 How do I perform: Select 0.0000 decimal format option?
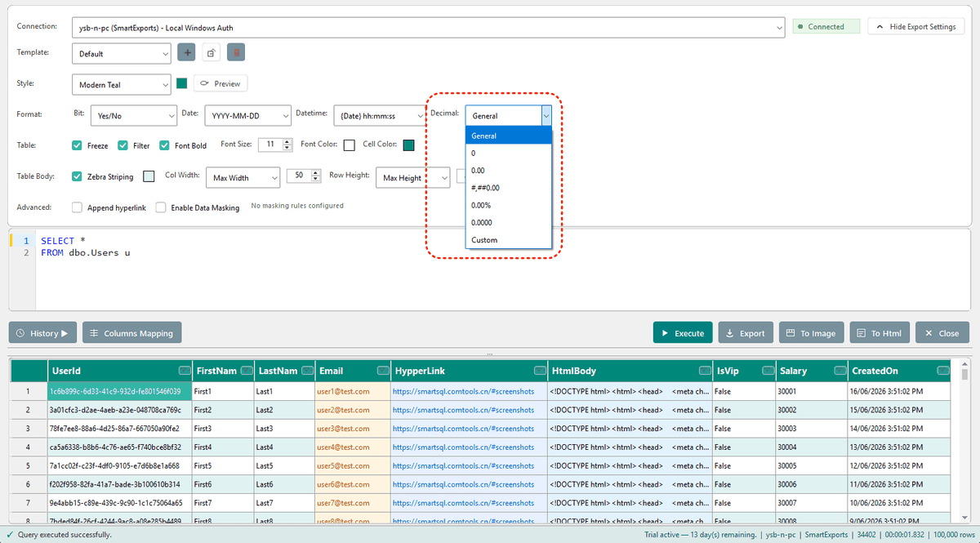pyautogui.click(x=510, y=222)
